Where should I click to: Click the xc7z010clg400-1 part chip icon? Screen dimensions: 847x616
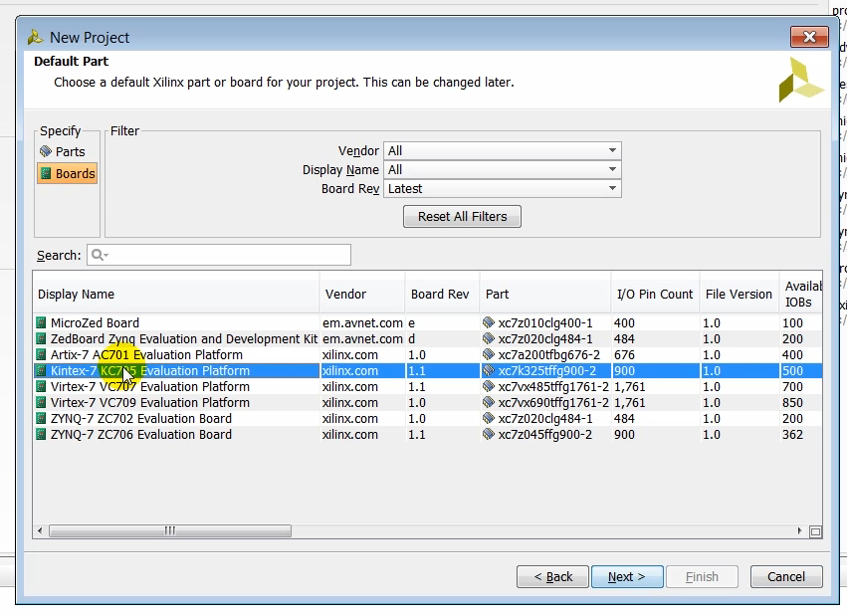(489, 323)
